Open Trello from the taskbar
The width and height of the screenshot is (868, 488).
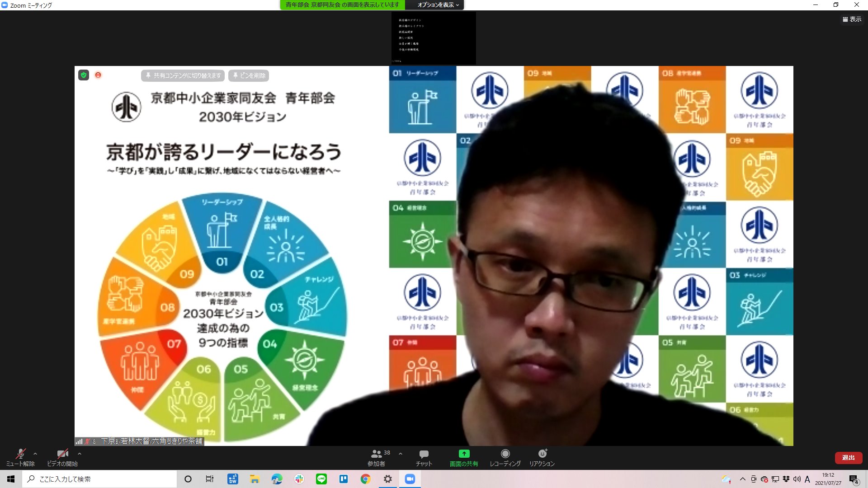tap(344, 479)
